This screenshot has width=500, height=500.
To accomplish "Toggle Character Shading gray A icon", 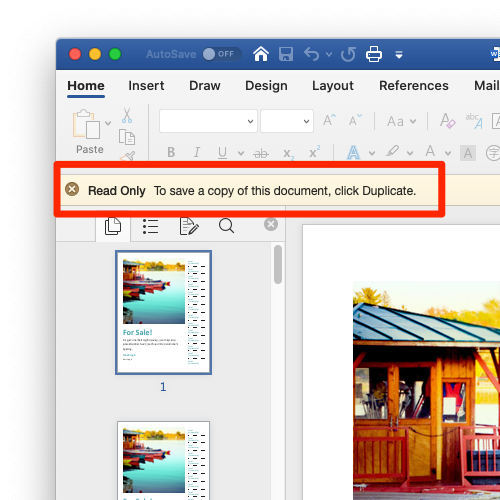I will coord(468,153).
